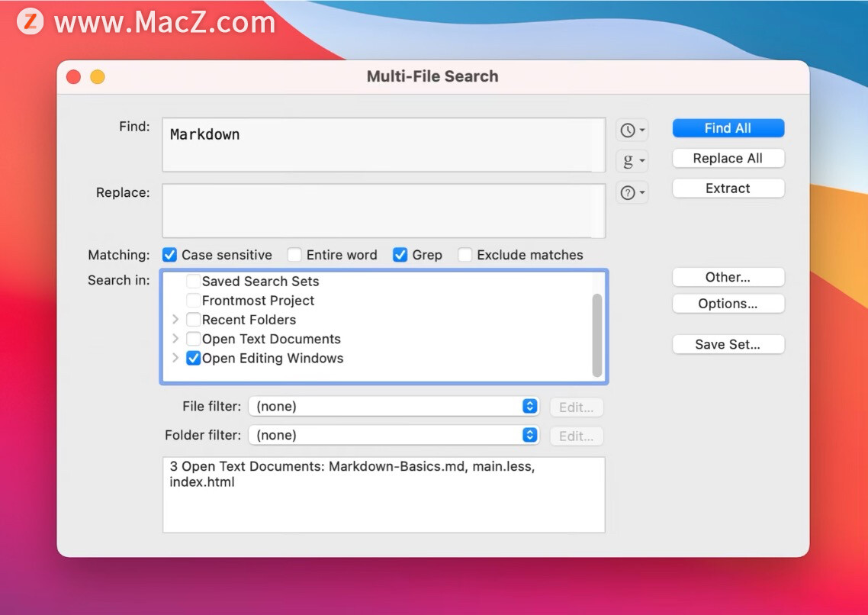Click the '3 Open Text Documents' summary text
Image resolution: width=868 pixels, height=615 pixels.
[352, 474]
